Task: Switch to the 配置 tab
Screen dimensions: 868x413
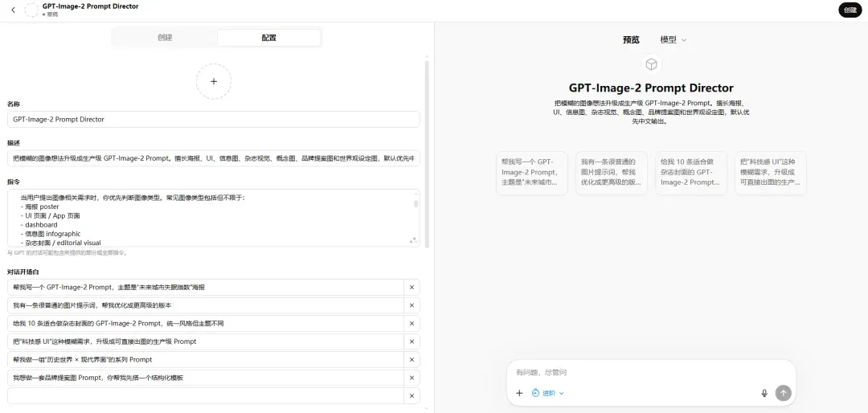Action: [269, 38]
